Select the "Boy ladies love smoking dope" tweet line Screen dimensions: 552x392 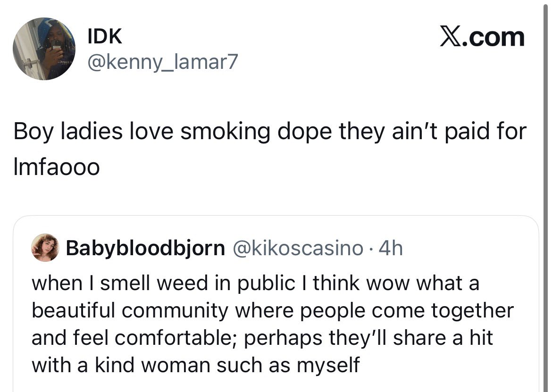tap(270, 131)
